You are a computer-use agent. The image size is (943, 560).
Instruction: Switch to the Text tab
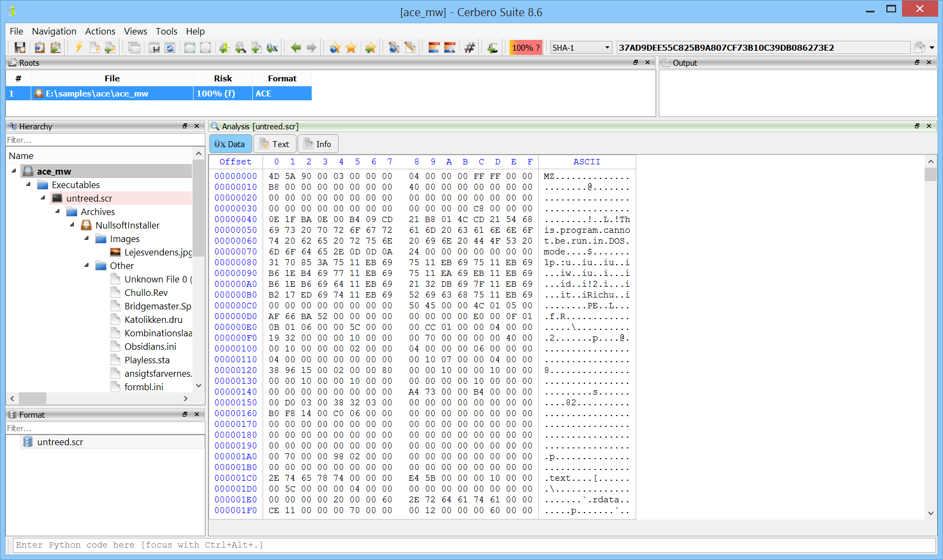tap(275, 144)
